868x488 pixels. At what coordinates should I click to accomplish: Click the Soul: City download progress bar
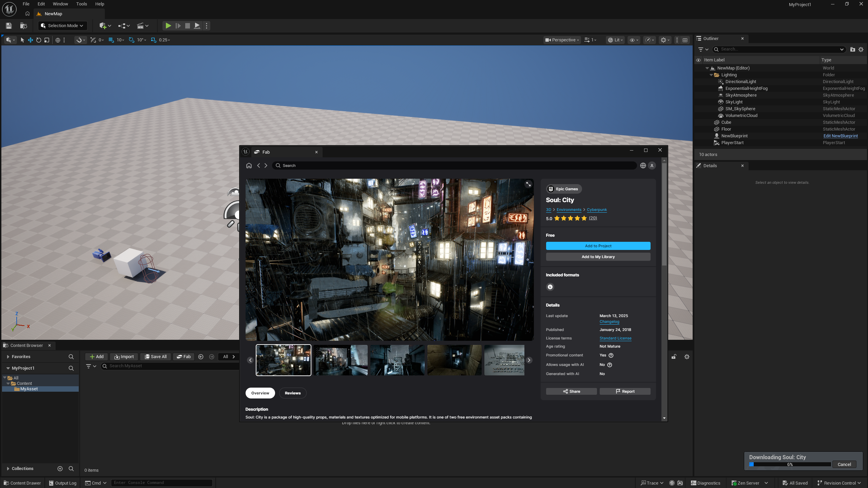point(790,464)
